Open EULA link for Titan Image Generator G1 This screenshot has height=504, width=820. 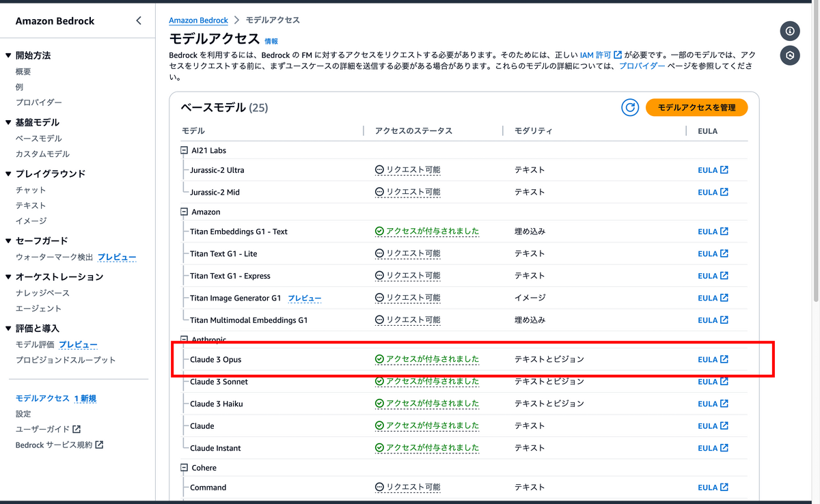713,298
